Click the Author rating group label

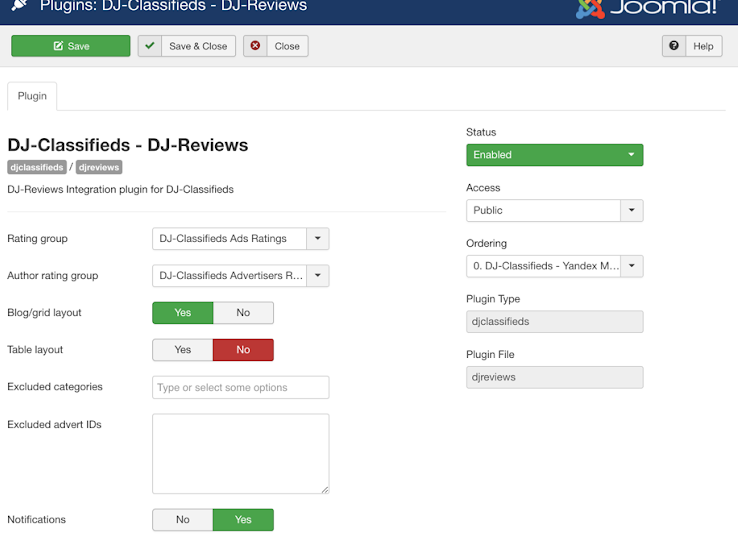point(53,276)
